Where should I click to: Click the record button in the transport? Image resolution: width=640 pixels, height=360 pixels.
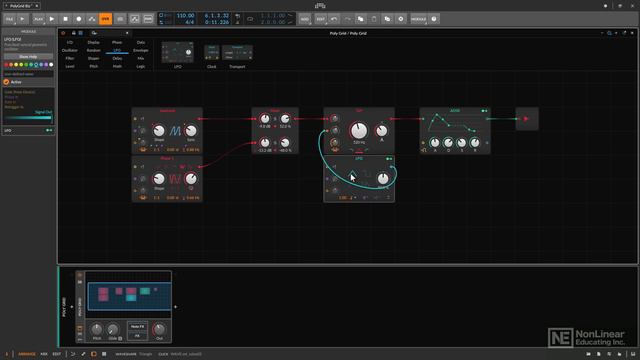coord(79,19)
